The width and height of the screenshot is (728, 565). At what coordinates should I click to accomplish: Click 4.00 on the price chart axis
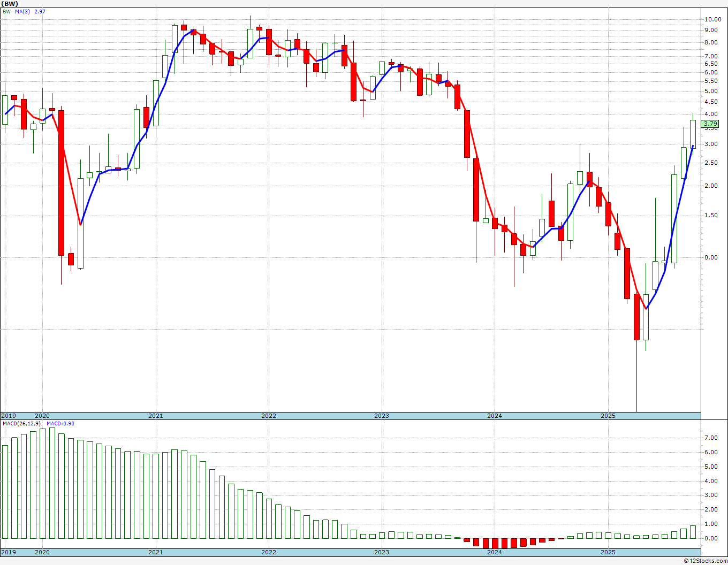(x=711, y=114)
